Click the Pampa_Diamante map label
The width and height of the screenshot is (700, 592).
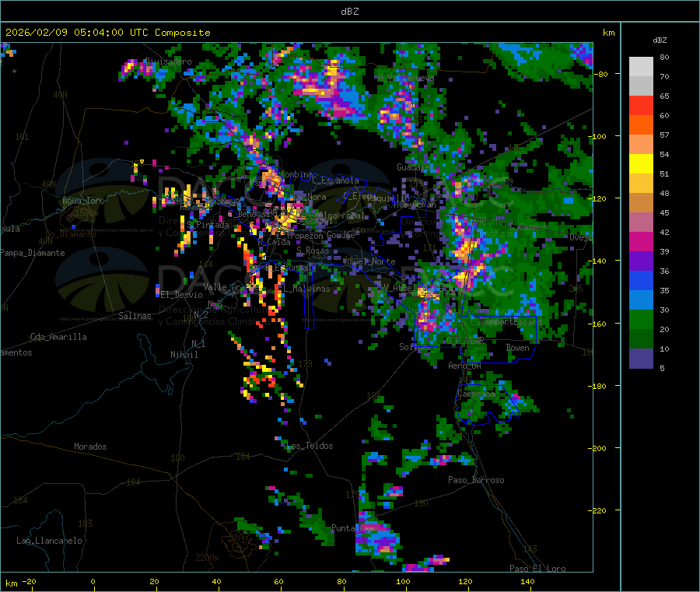[33, 253]
